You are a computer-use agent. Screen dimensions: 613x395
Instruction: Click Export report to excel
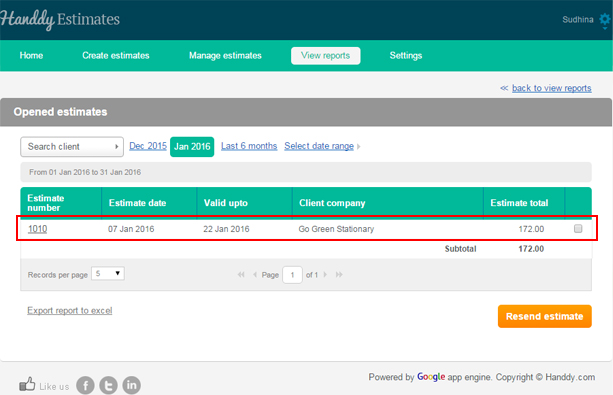point(70,311)
